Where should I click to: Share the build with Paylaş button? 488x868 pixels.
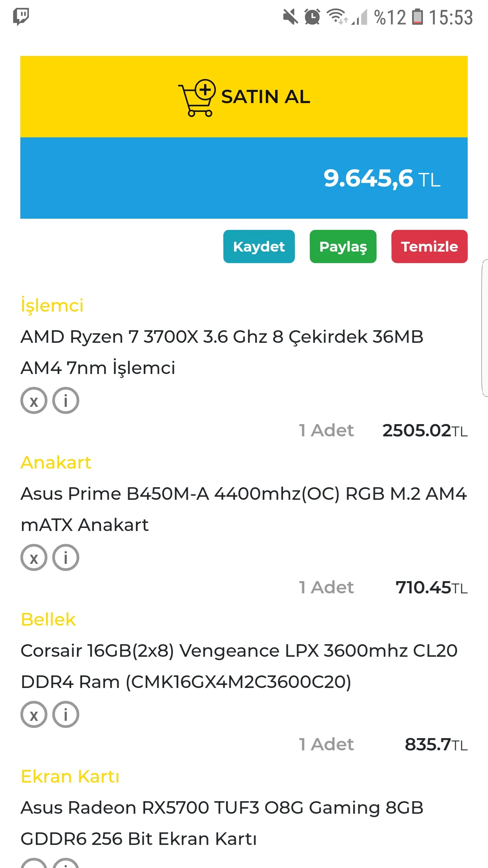point(343,246)
